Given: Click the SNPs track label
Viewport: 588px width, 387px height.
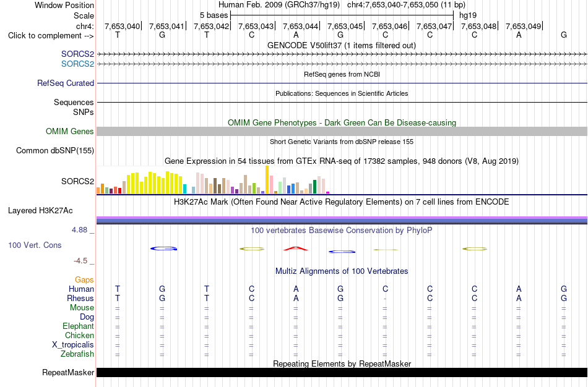Looking at the screenshot, I should coord(84,112).
